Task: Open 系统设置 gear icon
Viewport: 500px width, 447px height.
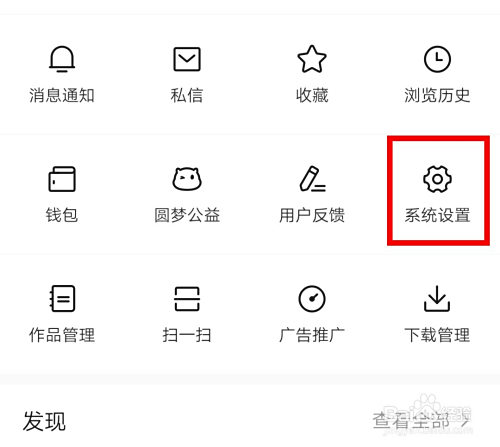Action: [x=437, y=179]
